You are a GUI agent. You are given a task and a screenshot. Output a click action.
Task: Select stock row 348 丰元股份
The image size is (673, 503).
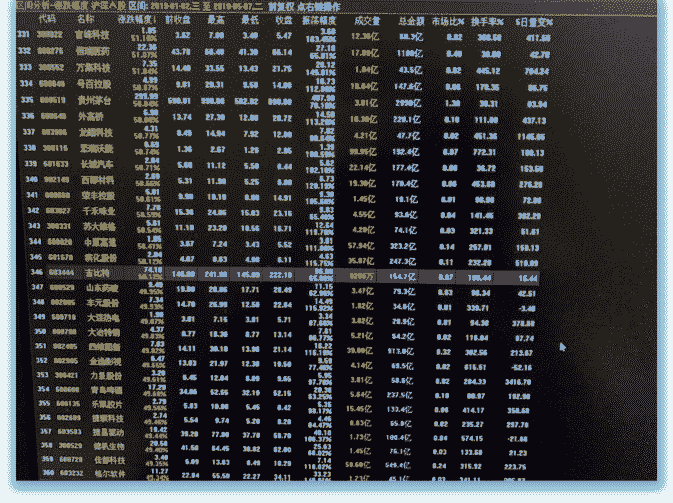click(x=284, y=304)
